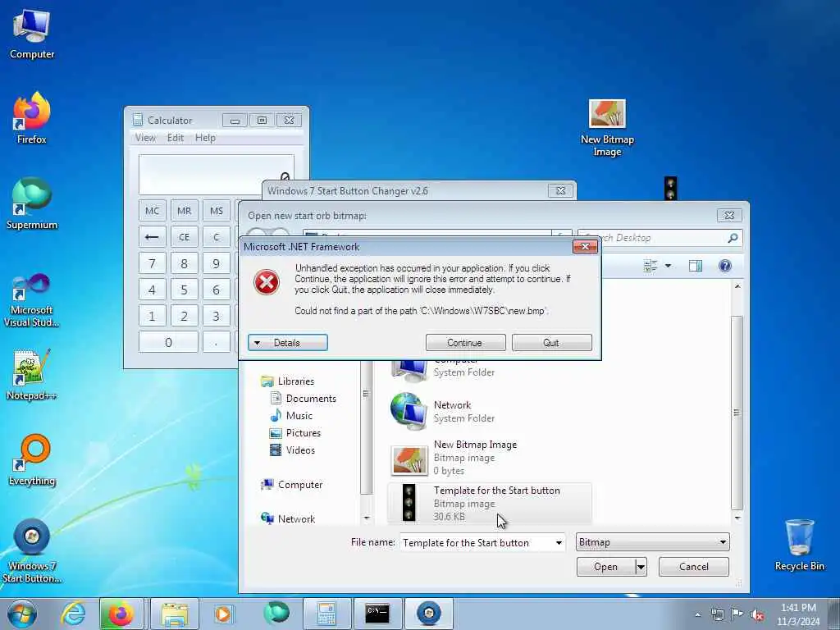
Task: Click the Windows Start orb
Action: [x=22, y=614]
